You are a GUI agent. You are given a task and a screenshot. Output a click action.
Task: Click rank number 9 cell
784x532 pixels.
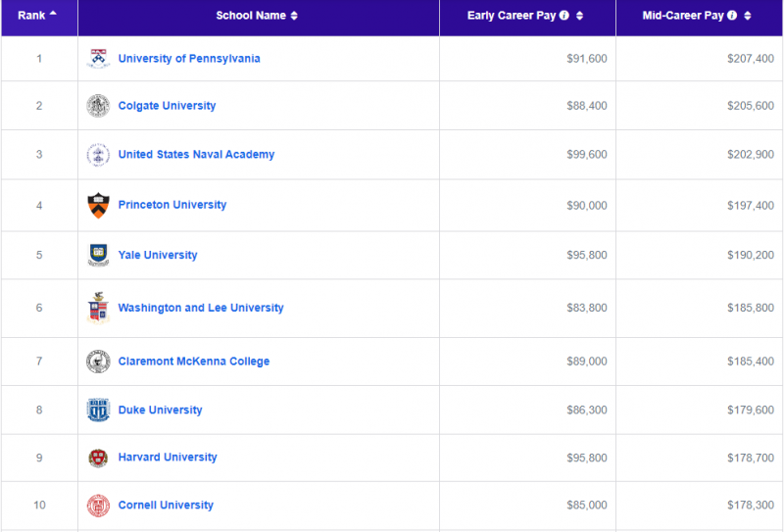(x=39, y=458)
